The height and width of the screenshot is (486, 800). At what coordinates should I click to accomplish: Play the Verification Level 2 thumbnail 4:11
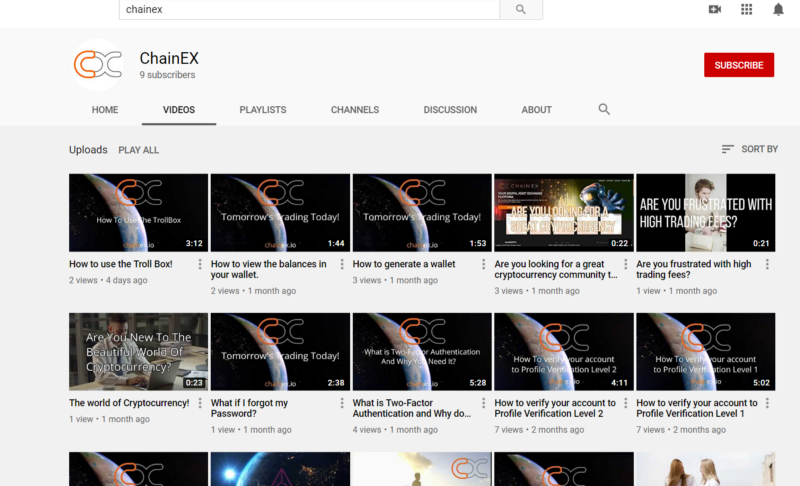564,352
